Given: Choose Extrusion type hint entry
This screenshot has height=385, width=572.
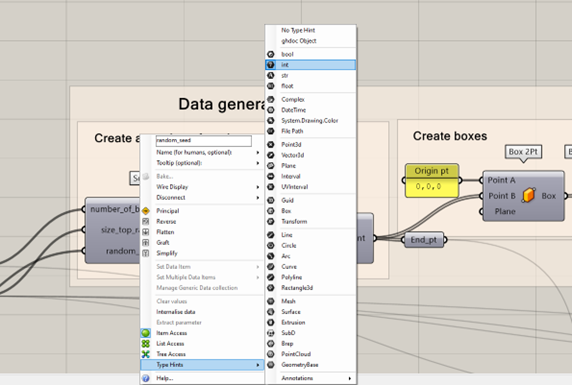Looking at the screenshot, I should point(310,322).
